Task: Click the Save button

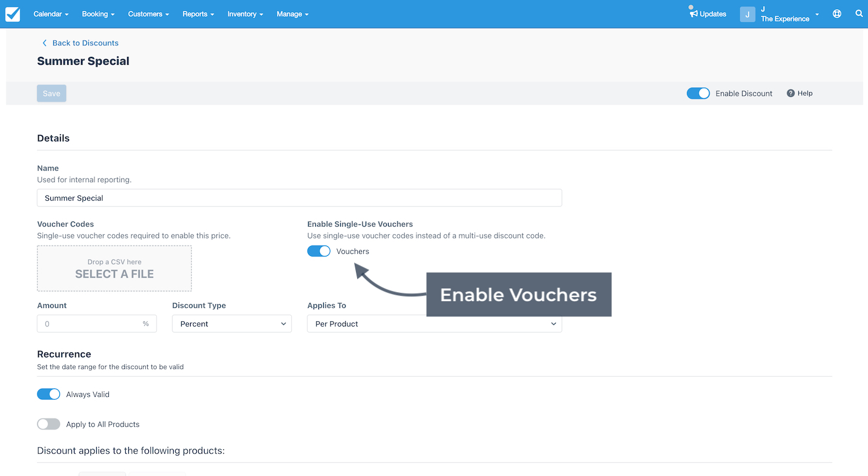Action: click(x=51, y=93)
